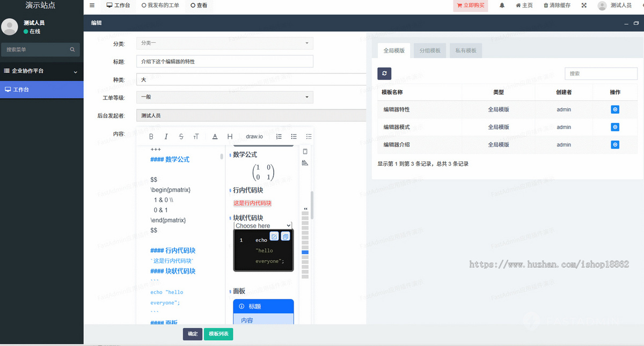The height and width of the screenshot is (346, 644).
Task: Click the 标题 input field
Action: 224,62
